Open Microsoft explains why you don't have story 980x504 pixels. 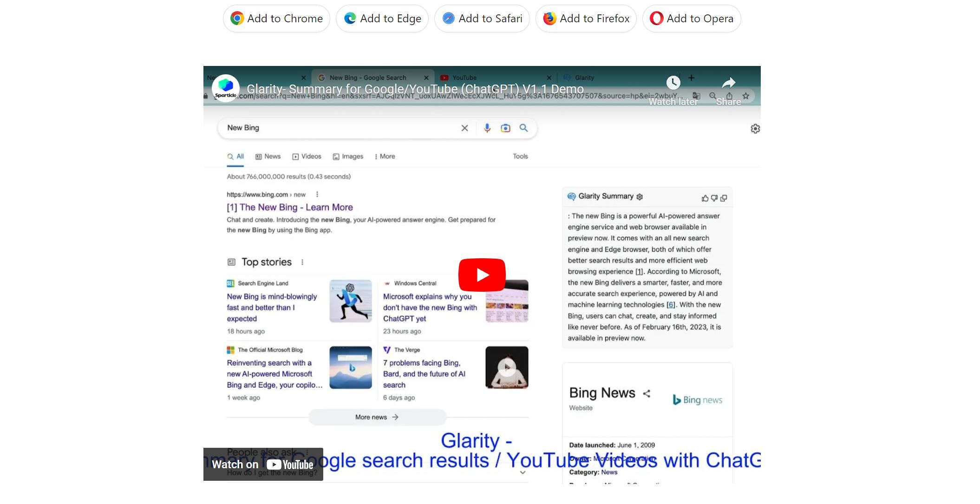pos(430,308)
